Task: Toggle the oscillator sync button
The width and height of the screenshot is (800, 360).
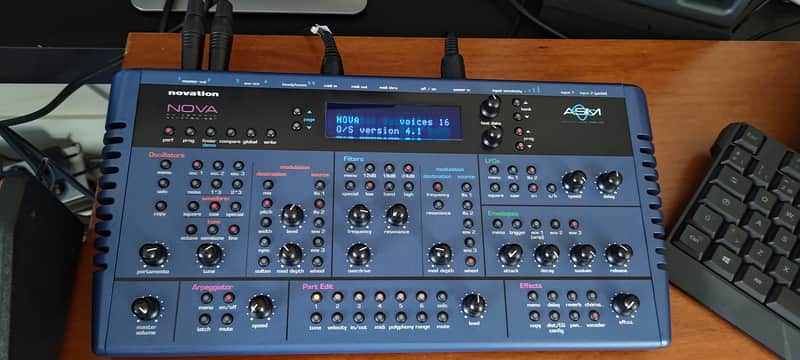Action: click(x=265, y=242)
